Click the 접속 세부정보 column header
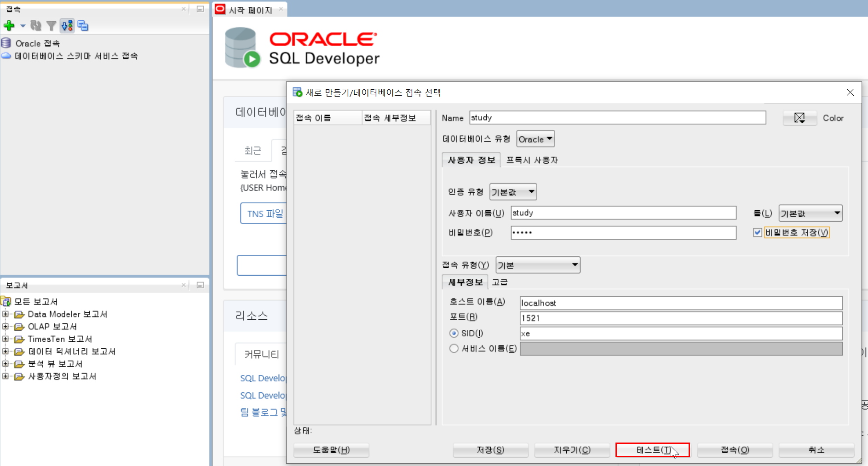This screenshot has height=466, width=868. pyautogui.click(x=397, y=118)
